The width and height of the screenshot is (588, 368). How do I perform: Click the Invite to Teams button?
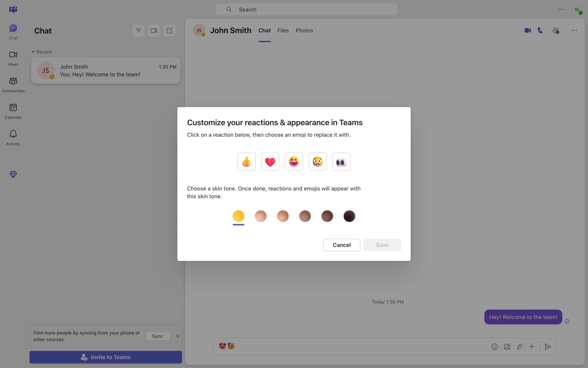click(106, 357)
